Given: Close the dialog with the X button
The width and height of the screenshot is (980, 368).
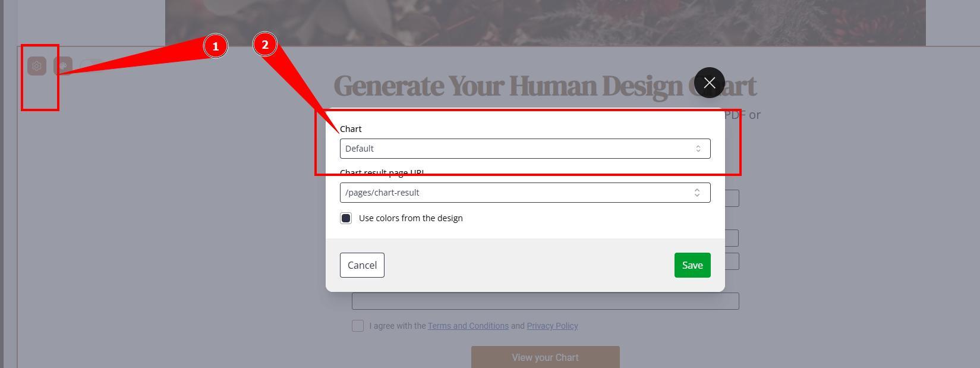Looking at the screenshot, I should 709,83.
